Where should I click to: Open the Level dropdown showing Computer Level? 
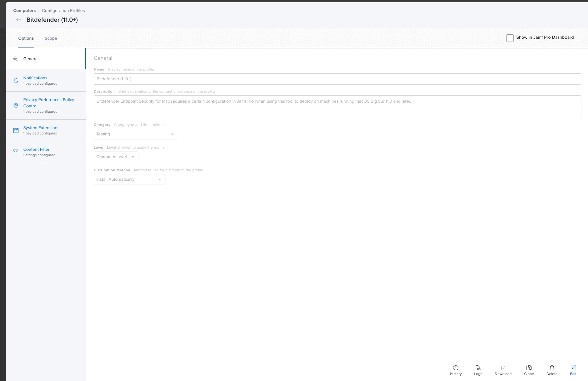(x=116, y=157)
